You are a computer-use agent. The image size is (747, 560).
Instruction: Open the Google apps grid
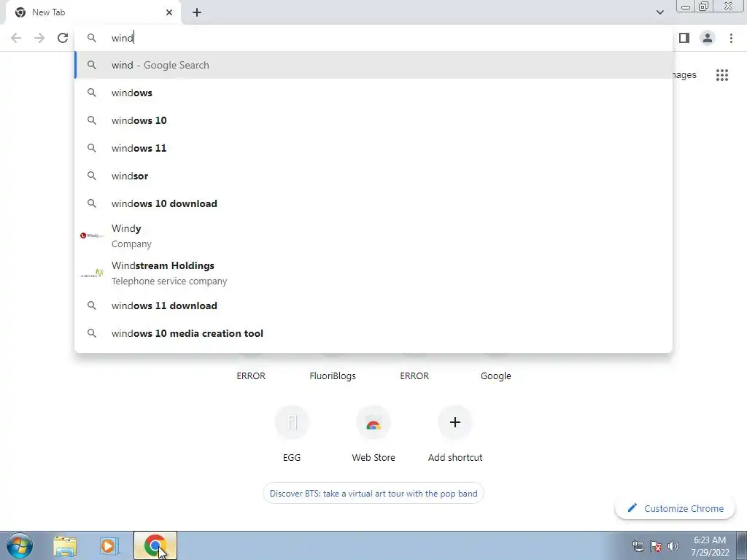click(x=722, y=75)
